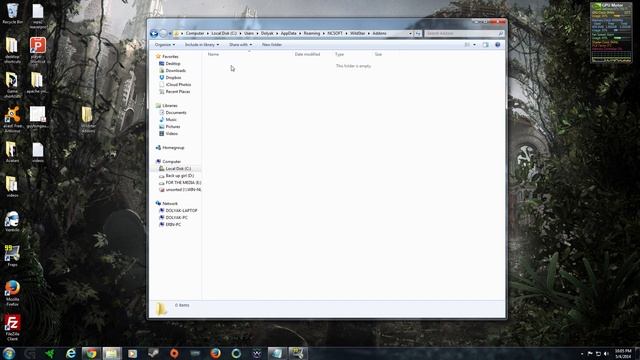Screen dimensions: 640x360
Task: Toggle the preview pane icon
Action: point(485,44)
